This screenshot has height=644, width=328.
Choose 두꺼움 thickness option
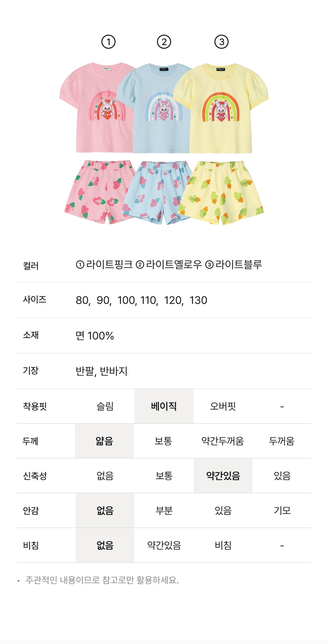coord(282,441)
